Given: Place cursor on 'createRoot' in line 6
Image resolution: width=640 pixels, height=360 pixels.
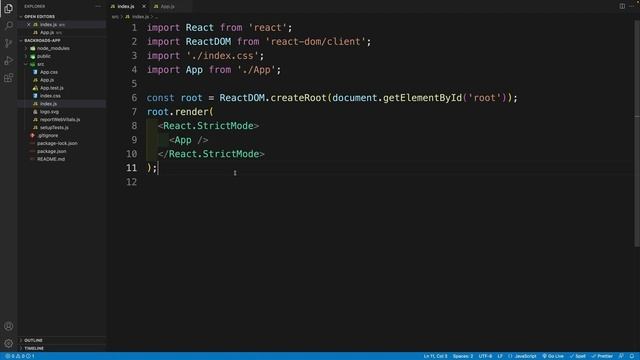Looking at the screenshot, I should click(298, 98).
